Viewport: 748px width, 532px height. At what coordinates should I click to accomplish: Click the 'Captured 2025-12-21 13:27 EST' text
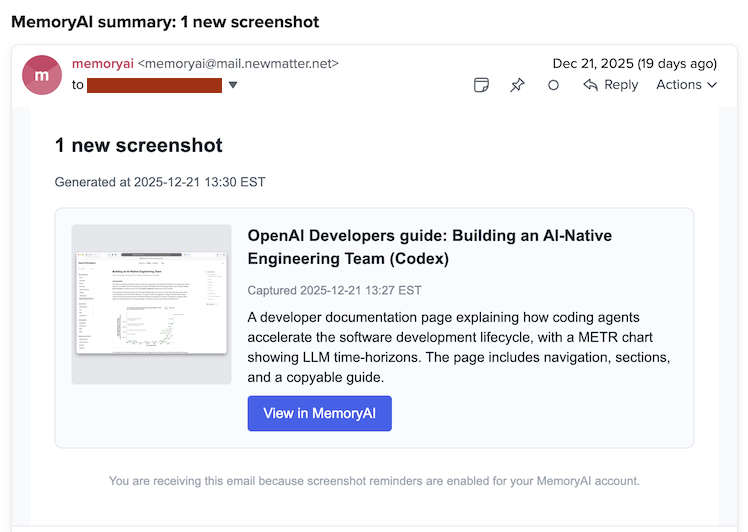point(334,290)
